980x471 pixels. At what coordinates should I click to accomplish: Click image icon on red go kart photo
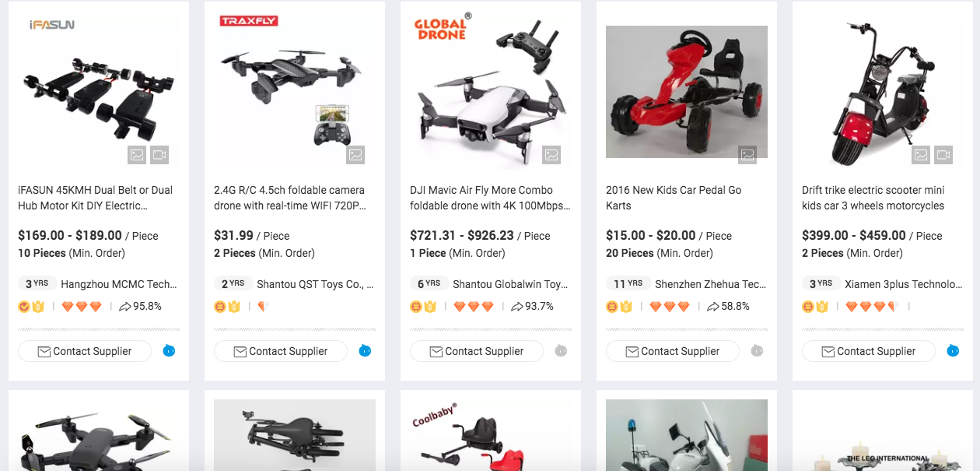747,155
